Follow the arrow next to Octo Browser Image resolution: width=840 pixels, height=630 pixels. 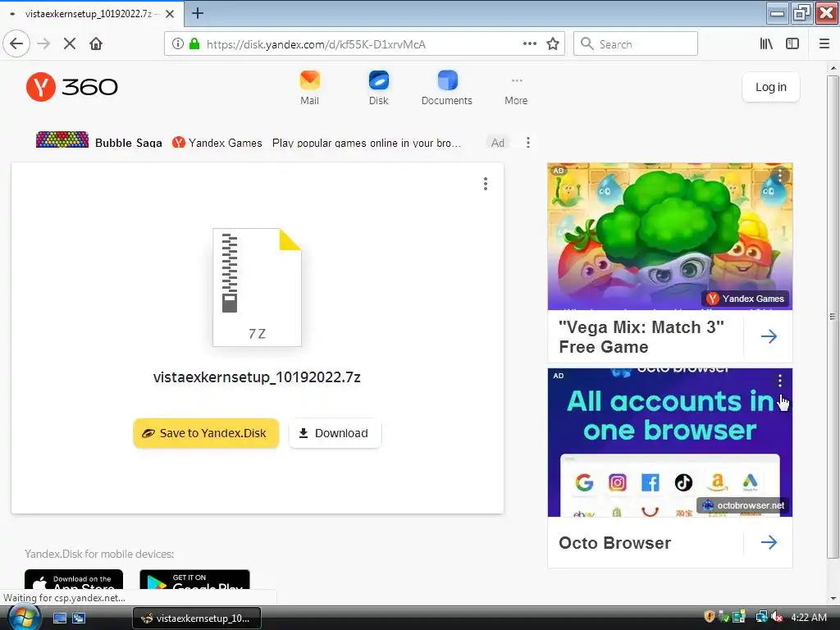click(x=769, y=542)
